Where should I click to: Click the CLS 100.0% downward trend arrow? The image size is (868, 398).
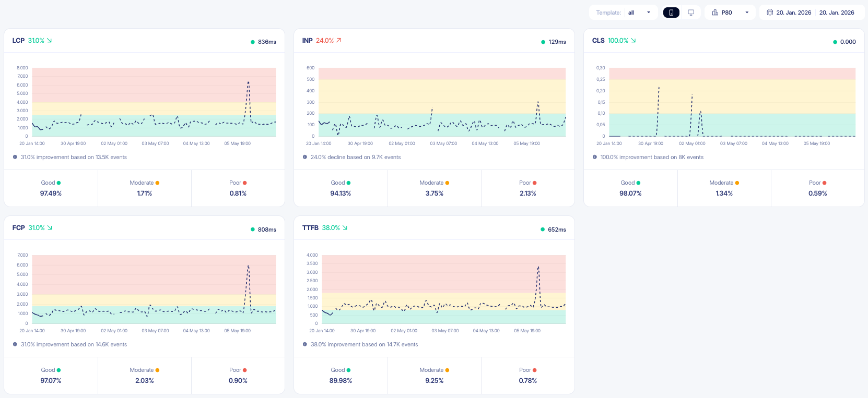pos(633,41)
